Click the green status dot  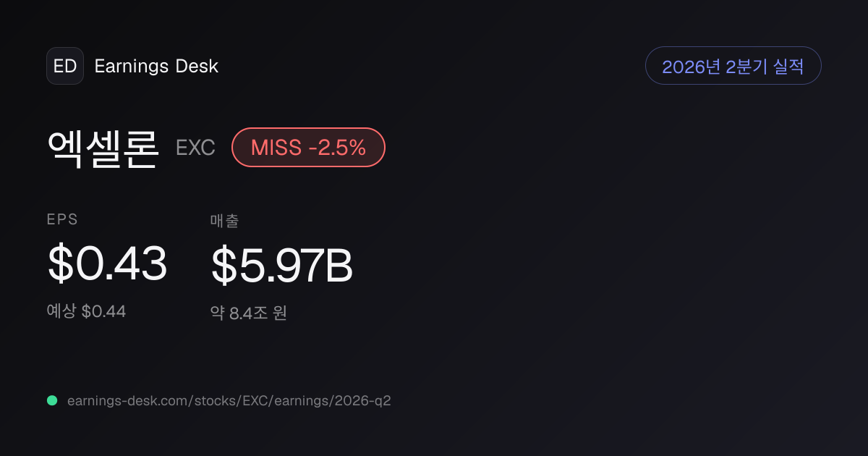[x=52, y=400]
